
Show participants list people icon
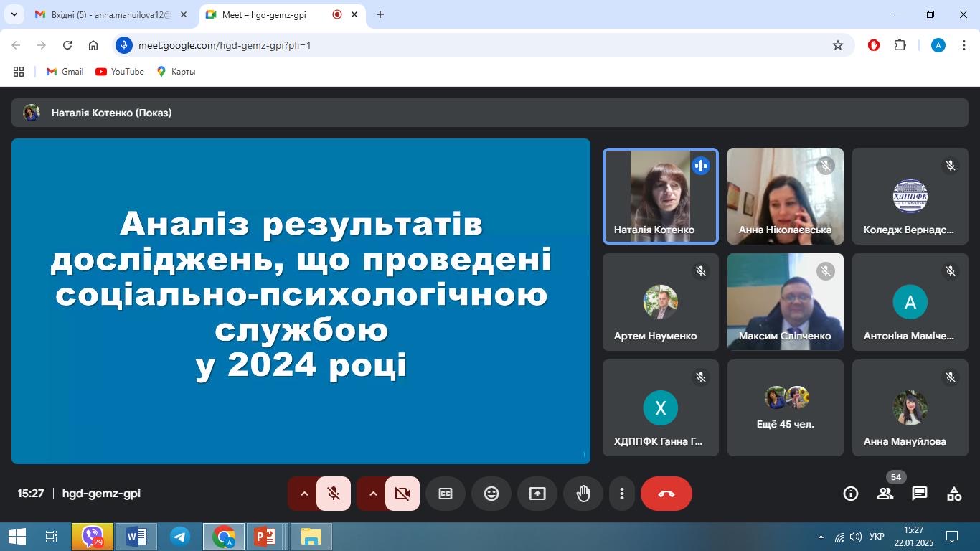pyautogui.click(x=885, y=494)
